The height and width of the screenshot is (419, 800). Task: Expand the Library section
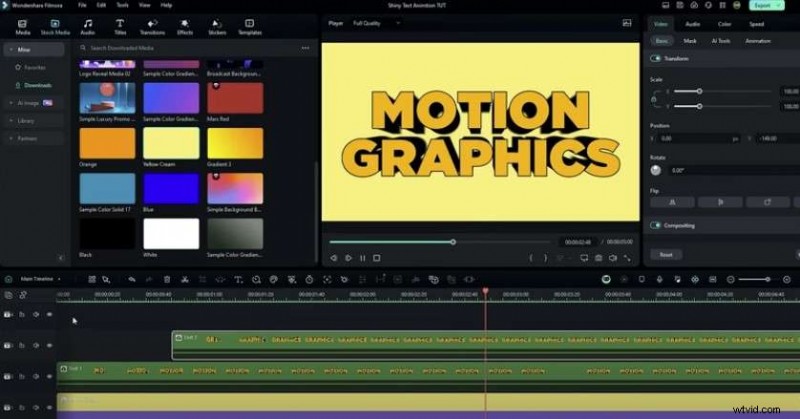pyautogui.click(x=11, y=121)
